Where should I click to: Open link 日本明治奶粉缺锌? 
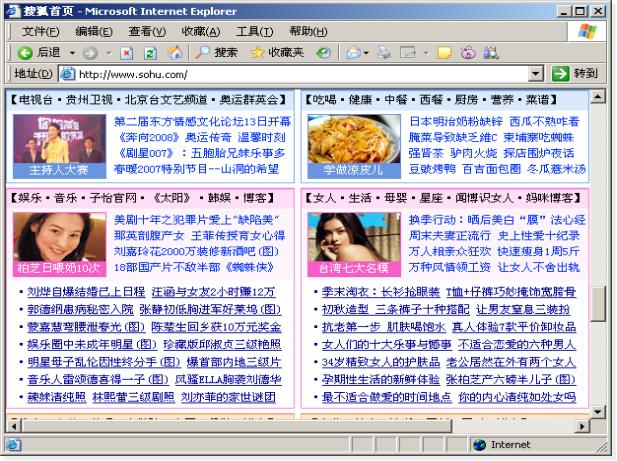click(456, 122)
